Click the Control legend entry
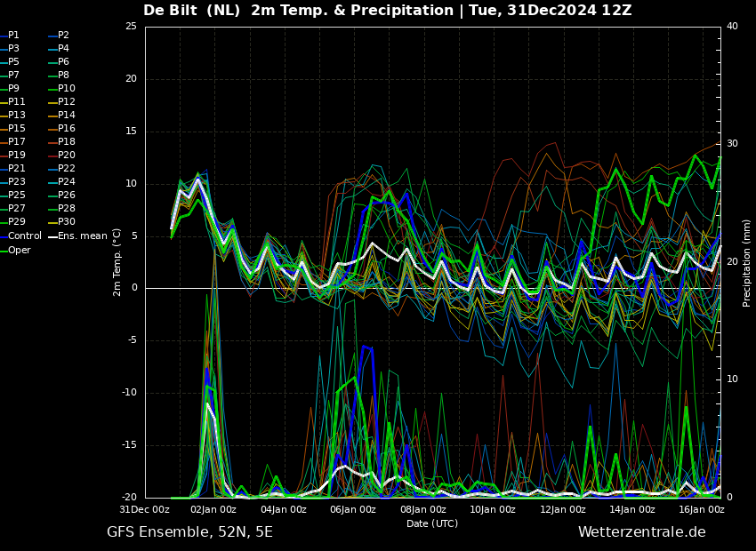The image size is (756, 551). [x=20, y=236]
